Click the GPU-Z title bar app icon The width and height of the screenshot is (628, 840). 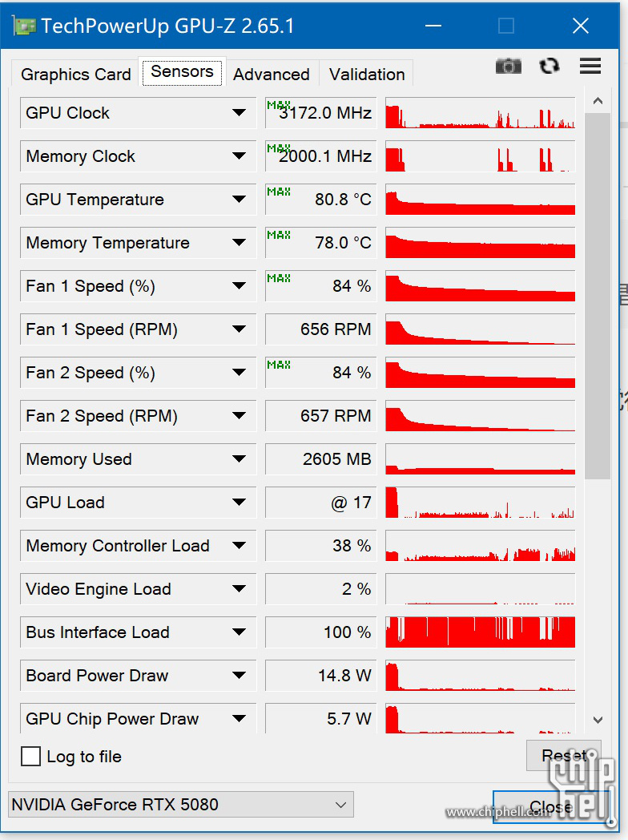[x=24, y=26]
